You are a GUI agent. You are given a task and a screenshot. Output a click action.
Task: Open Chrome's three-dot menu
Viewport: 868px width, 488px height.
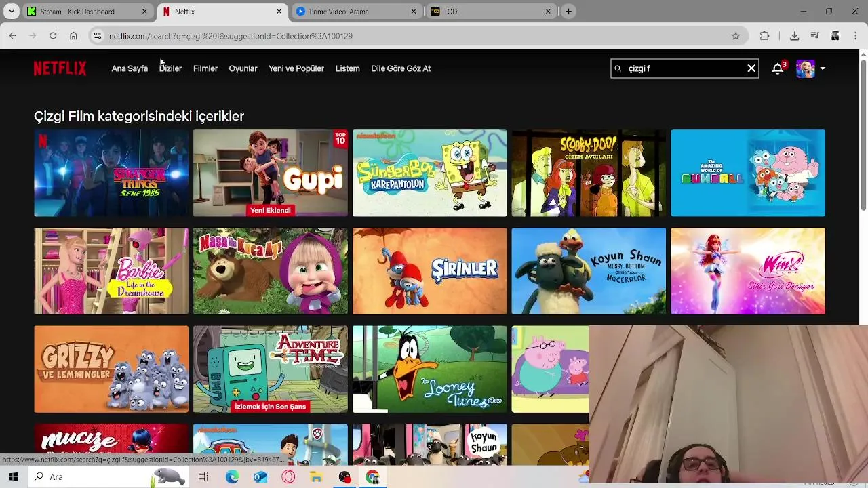[855, 36]
